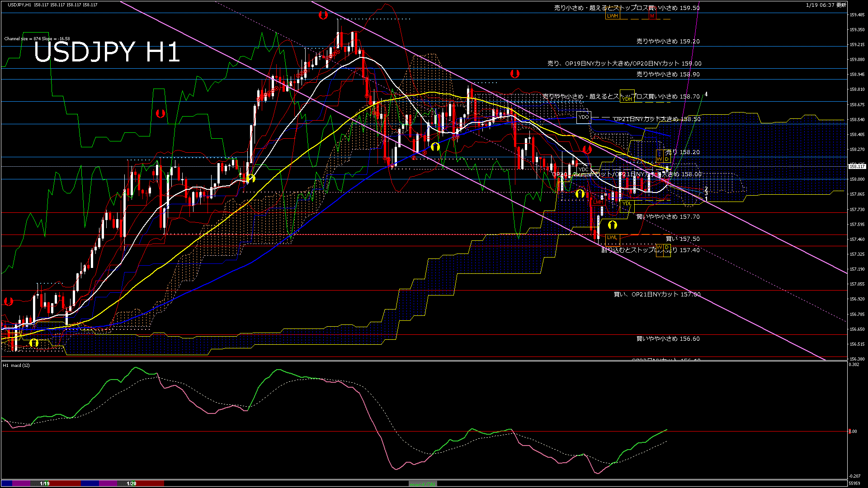The height and width of the screenshot is (488, 868).
Task: Click the H1 macd (12) indicator title
Action: 16,365
